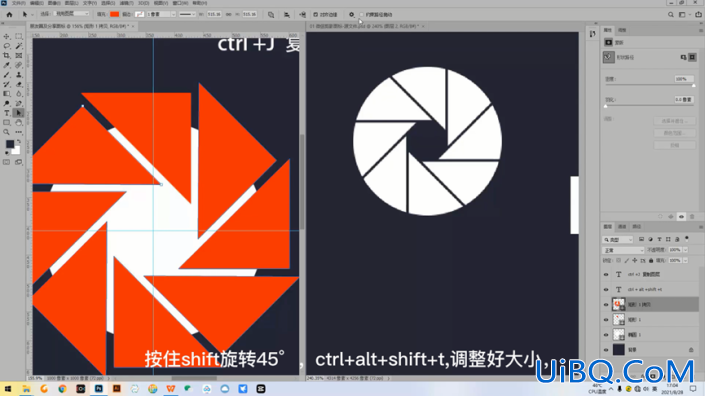Click the foreground color swatch
Image resolution: width=705 pixels, height=396 pixels.
[x=9, y=144]
